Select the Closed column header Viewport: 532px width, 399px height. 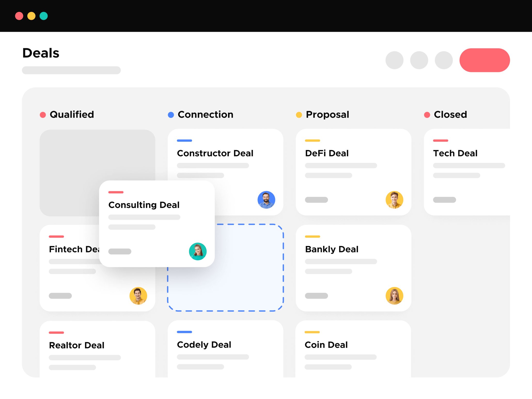450,115
